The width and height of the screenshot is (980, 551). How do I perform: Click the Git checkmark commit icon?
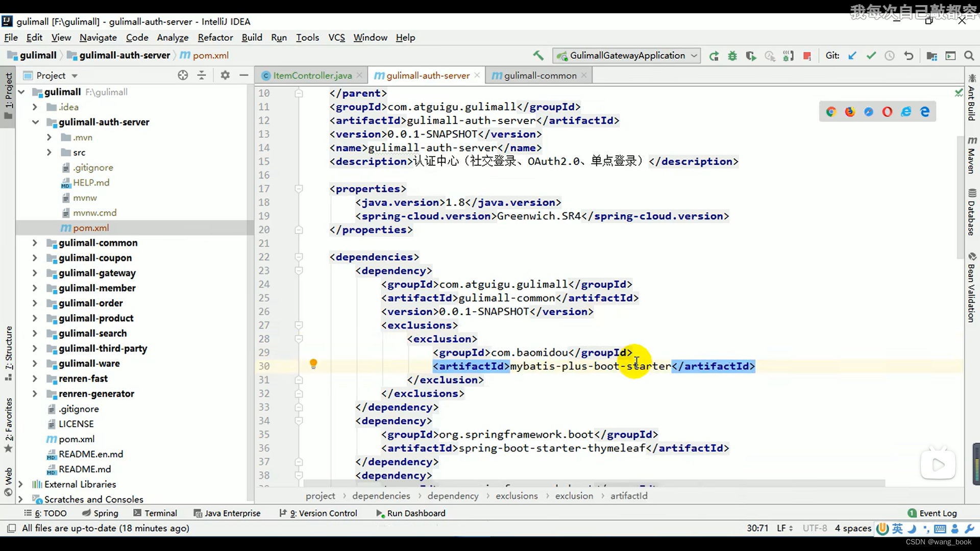pos(868,55)
